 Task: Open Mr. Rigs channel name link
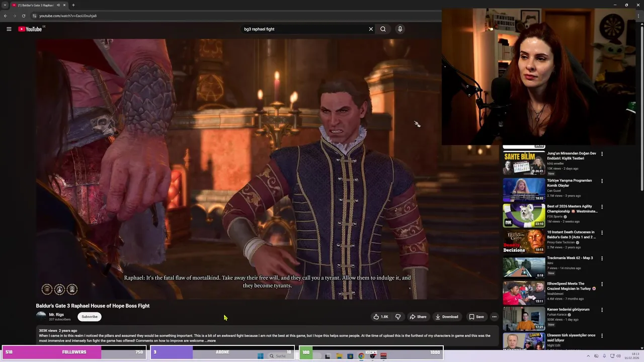pyautogui.click(x=56, y=315)
